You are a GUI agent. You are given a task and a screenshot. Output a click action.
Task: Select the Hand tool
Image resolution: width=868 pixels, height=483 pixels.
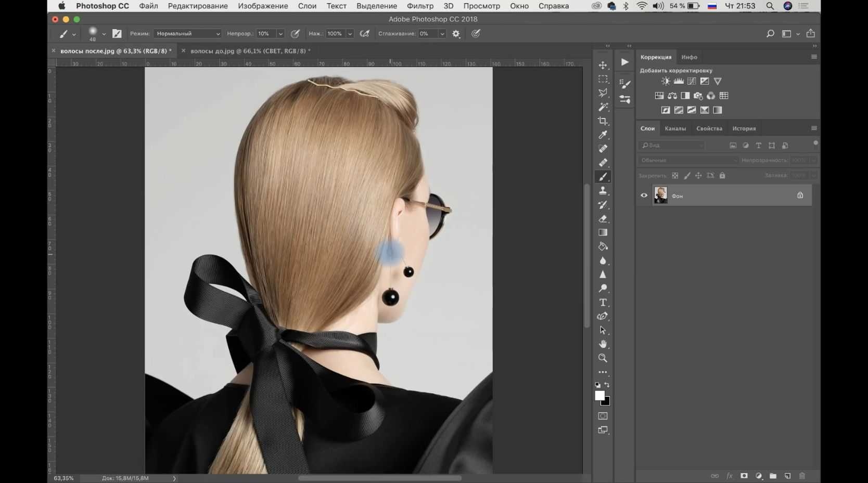coord(603,344)
